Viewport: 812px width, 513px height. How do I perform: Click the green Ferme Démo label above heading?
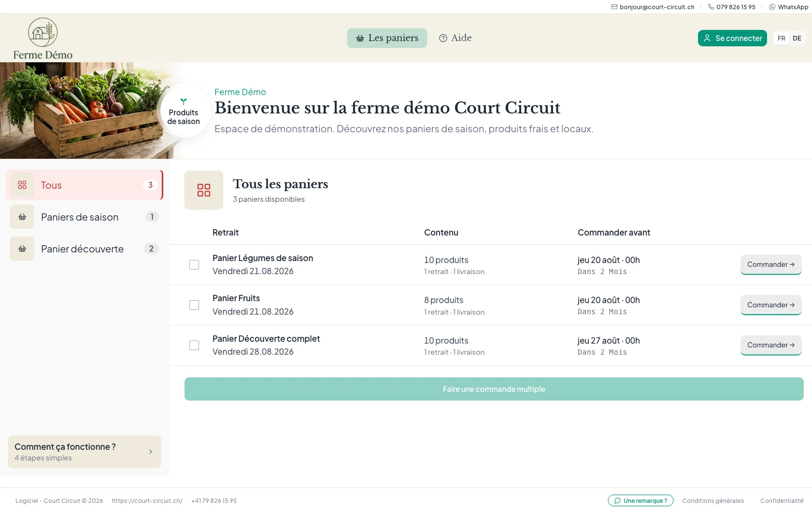tap(240, 92)
